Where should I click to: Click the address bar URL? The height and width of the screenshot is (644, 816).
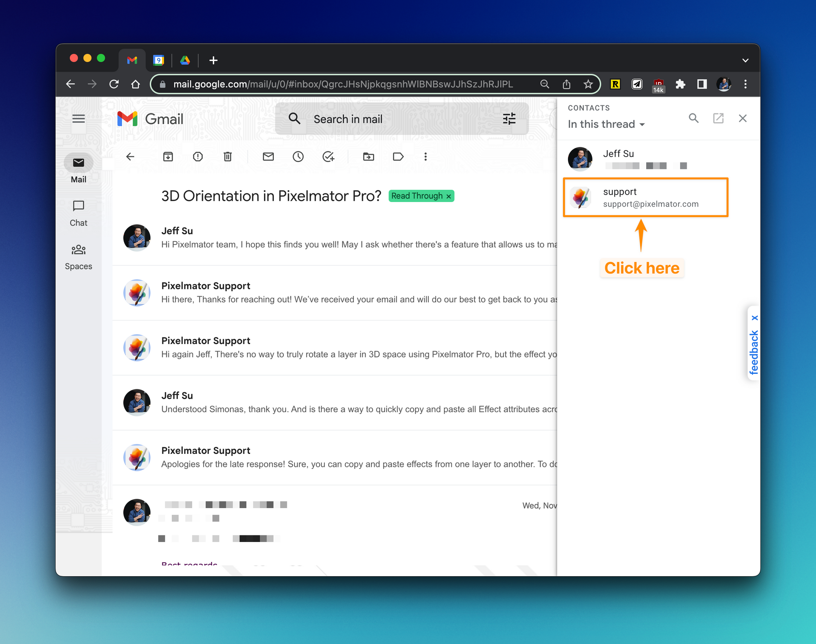[x=343, y=84]
